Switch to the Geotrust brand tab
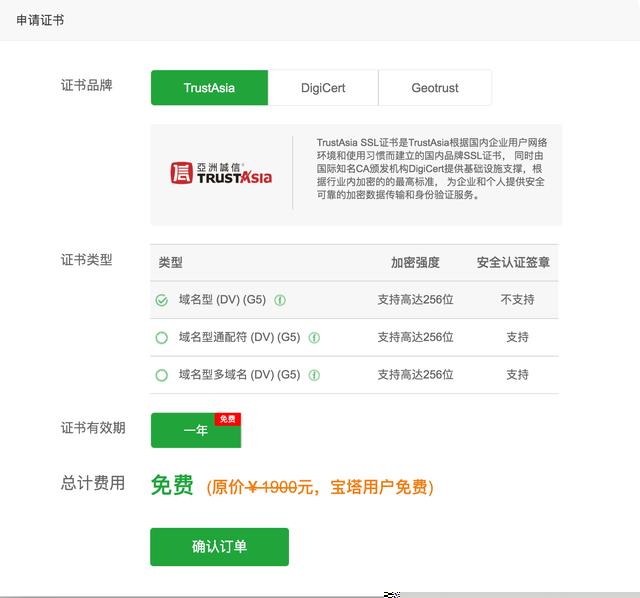The width and height of the screenshot is (640, 598). coord(435,88)
